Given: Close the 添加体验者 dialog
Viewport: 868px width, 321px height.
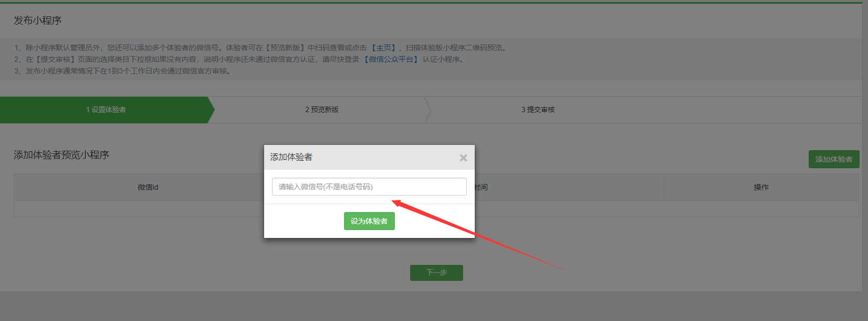Looking at the screenshot, I should (463, 158).
